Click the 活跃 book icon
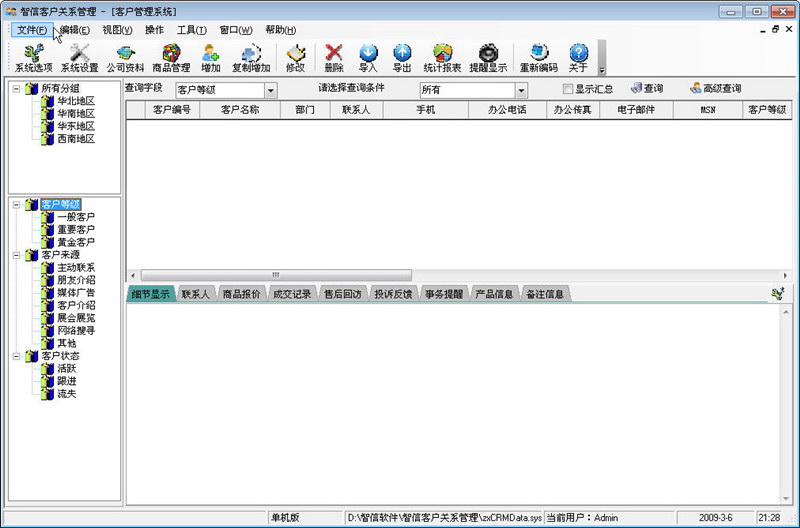The image size is (800, 528). click(x=47, y=368)
